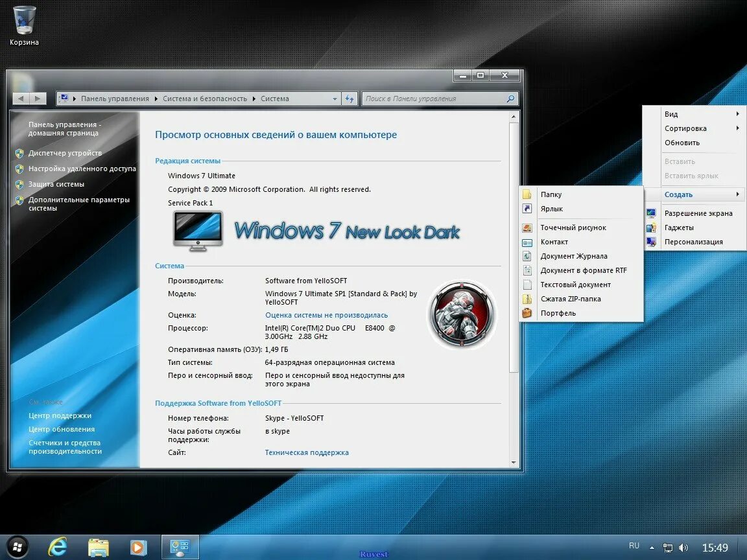Viewport: 747px width, 560px height.
Task: Expand the arrow after Система и безопасность breadcrumb
Action: (x=254, y=99)
